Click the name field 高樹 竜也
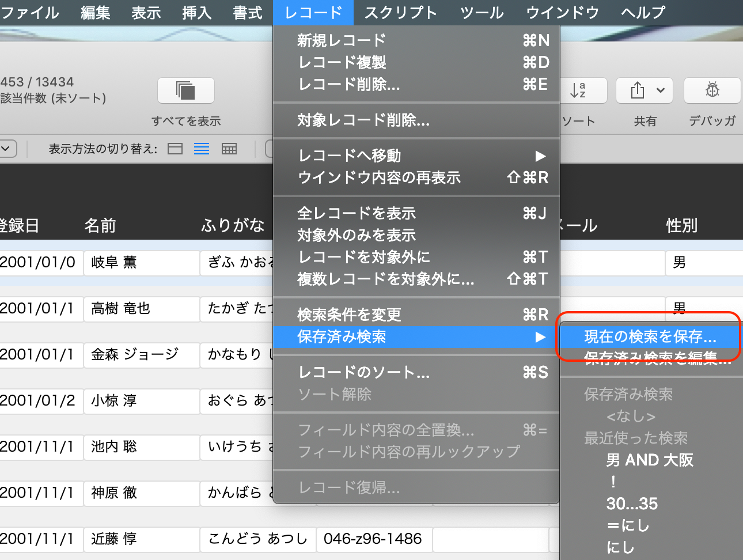The image size is (743, 560). coord(142,309)
